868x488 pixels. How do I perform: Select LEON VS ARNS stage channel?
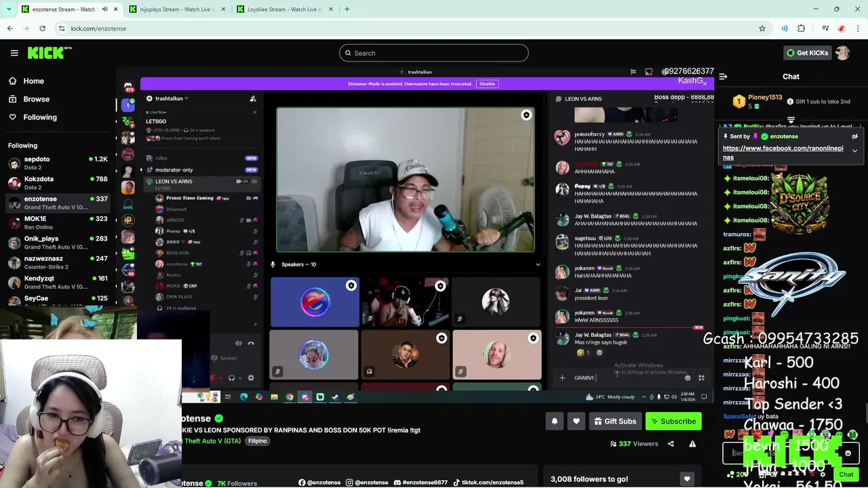[x=202, y=182]
